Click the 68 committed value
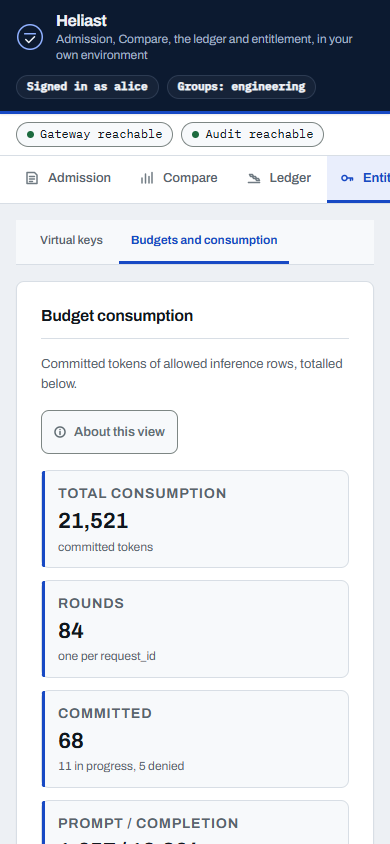 pyautogui.click(x=70, y=741)
